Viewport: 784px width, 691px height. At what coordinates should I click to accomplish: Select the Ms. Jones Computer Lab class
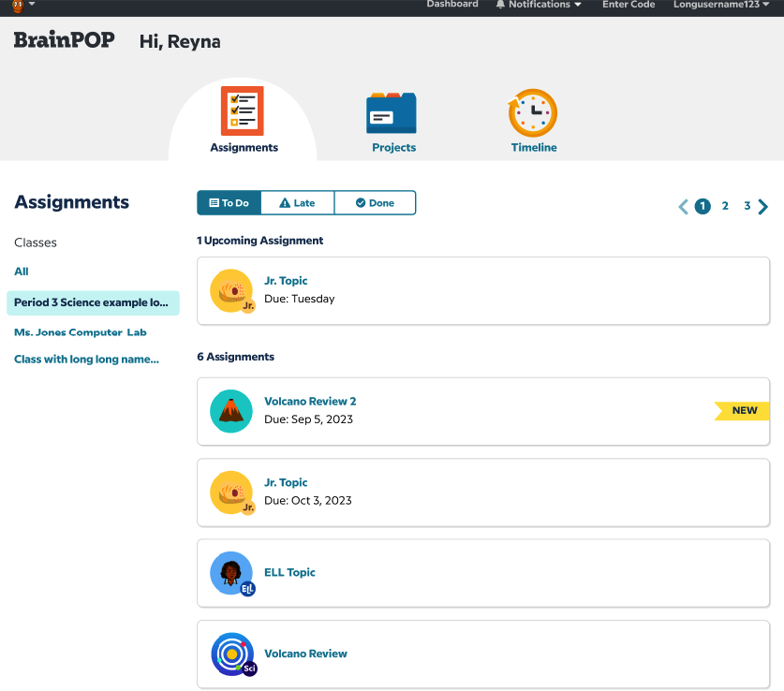click(81, 332)
